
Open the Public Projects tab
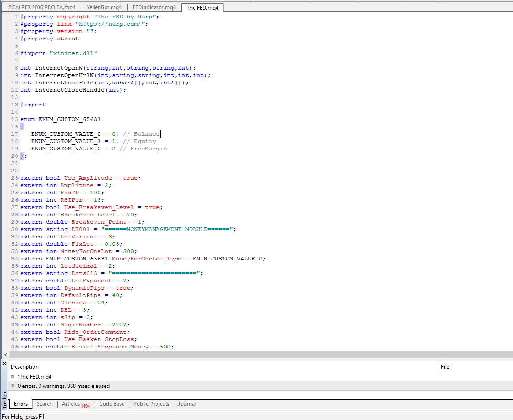pyautogui.click(x=151, y=404)
